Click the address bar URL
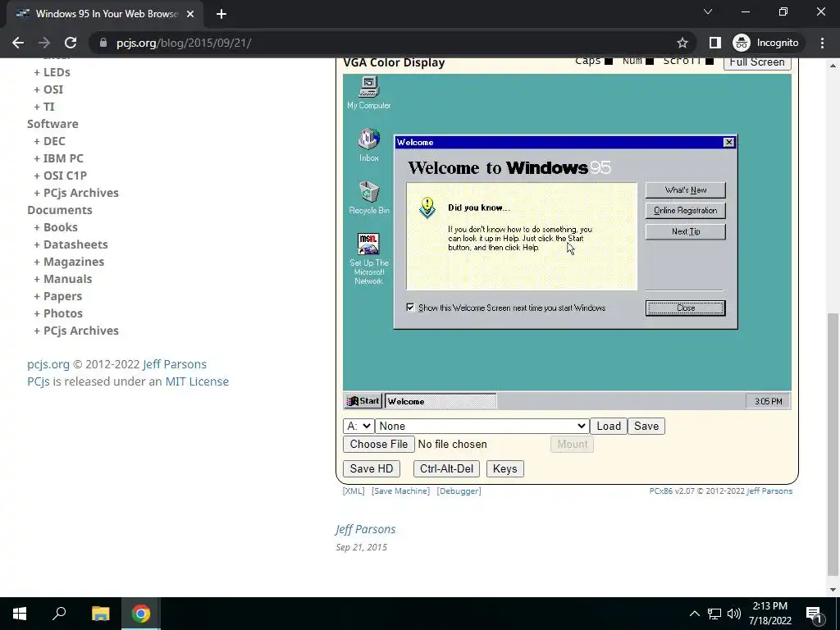 click(x=184, y=43)
